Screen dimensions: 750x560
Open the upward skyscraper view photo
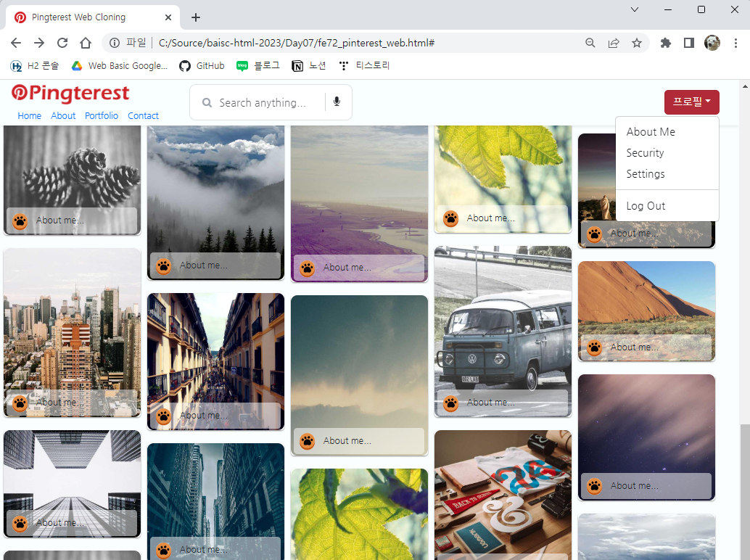point(73,484)
